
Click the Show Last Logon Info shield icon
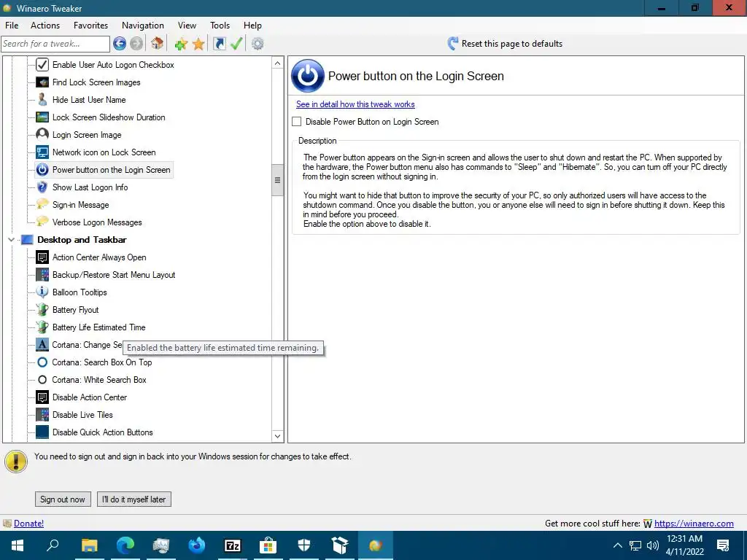pyautogui.click(x=42, y=187)
